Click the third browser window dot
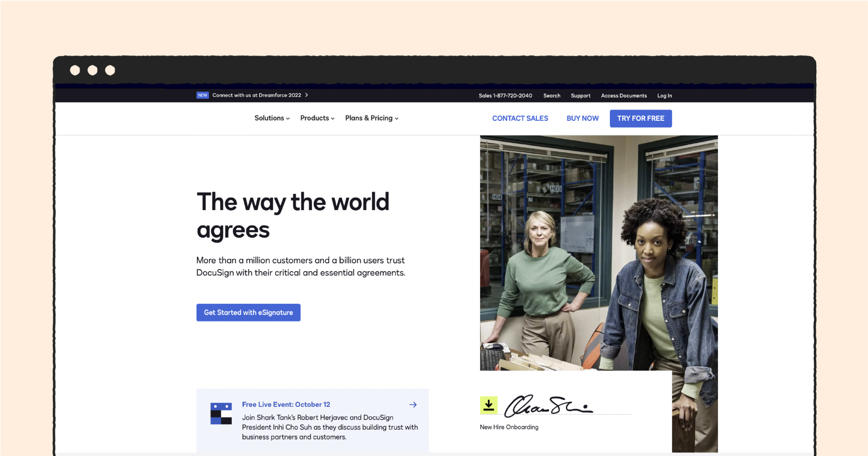 (x=111, y=70)
